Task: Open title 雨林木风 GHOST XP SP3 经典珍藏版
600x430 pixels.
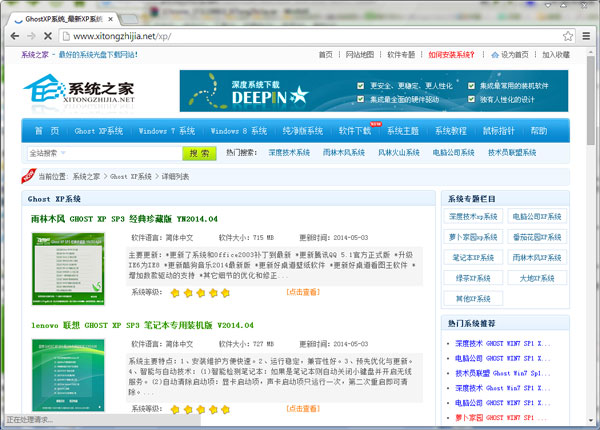Action: (124, 219)
